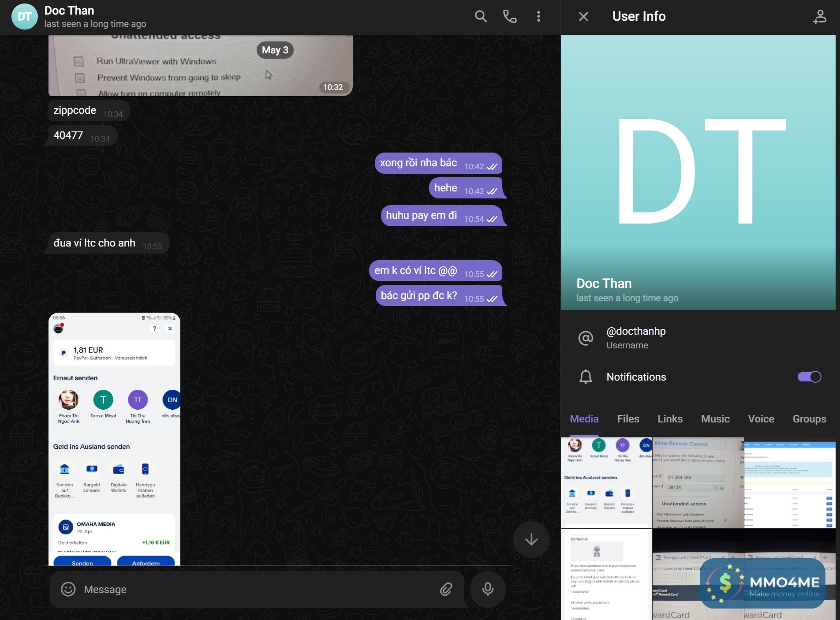This screenshot has height=620, width=840.
Task: Select the 'huhu pay em đi' message
Action: (441, 216)
